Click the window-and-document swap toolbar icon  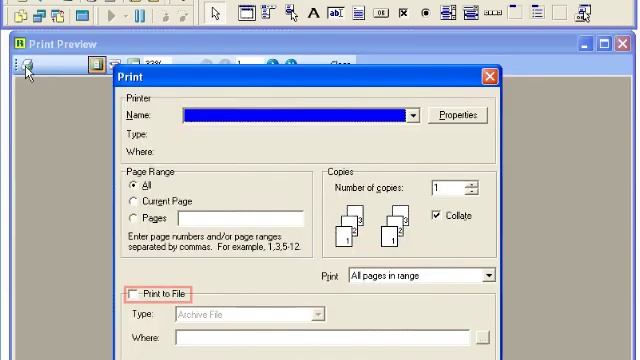coord(58,16)
